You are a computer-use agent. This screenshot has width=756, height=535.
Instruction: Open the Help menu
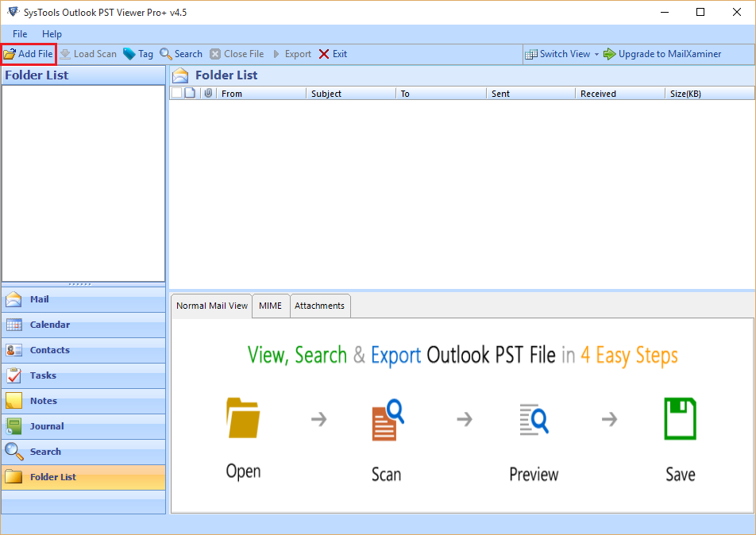click(52, 34)
